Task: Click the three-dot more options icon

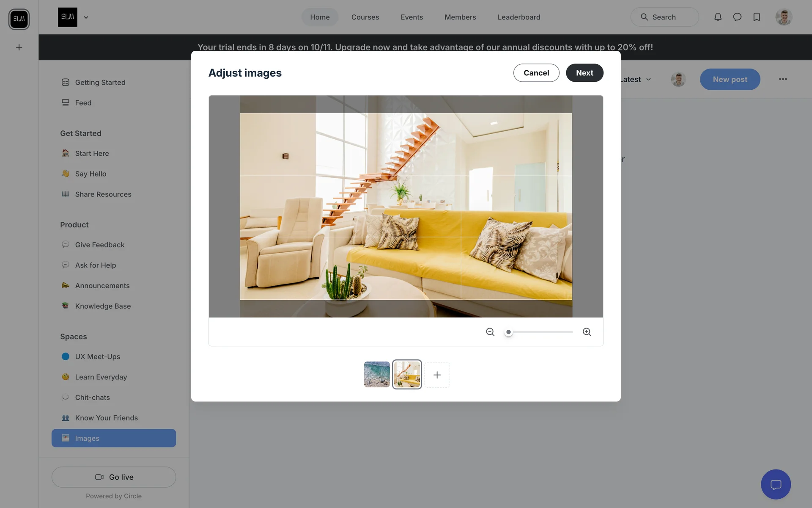Action: (x=783, y=79)
